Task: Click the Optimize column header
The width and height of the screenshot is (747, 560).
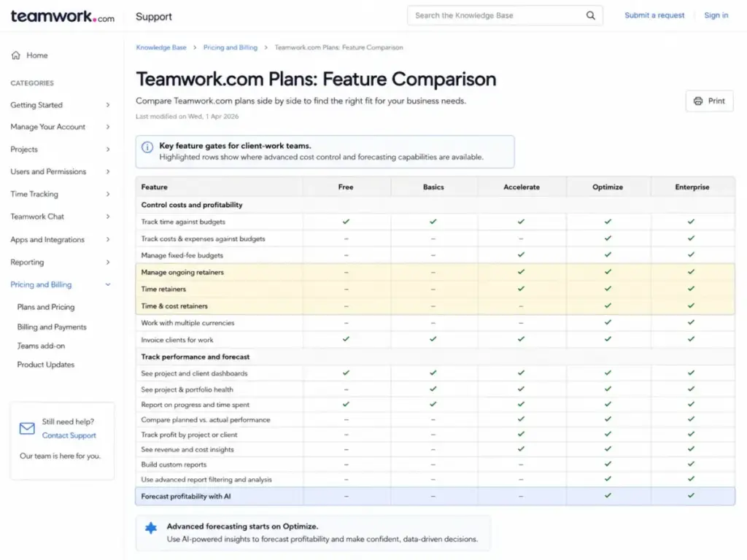Action: tap(608, 187)
